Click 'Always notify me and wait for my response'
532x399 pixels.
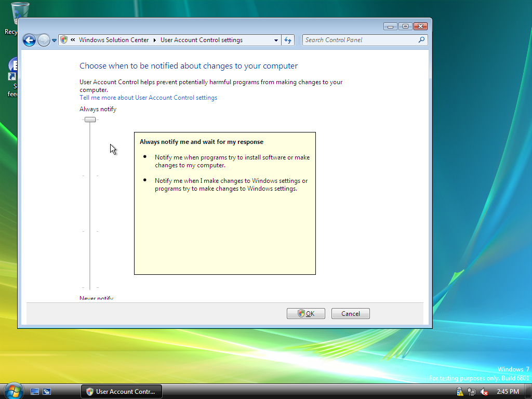point(202,142)
